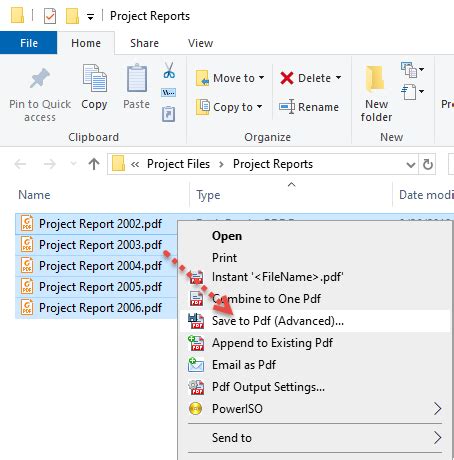Image resolution: width=454 pixels, height=460 pixels.
Task: Click the Cut scissors icon
Action: (x=169, y=70)
